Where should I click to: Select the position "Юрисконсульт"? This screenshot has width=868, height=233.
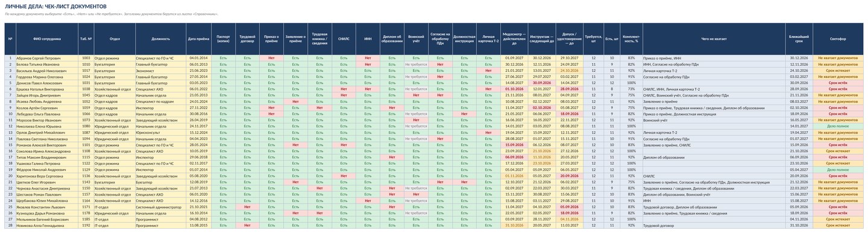click(160, 132)
